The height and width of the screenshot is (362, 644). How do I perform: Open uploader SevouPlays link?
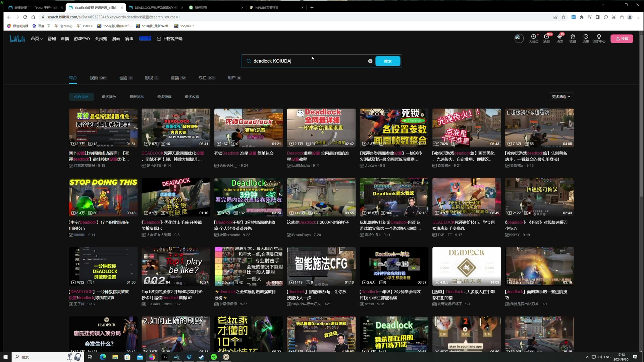coord(301,235)
